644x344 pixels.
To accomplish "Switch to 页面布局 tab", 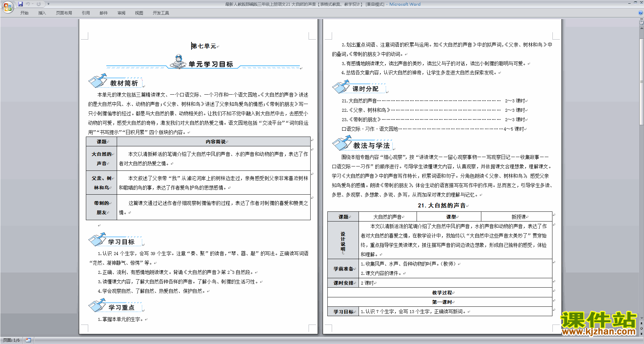I will pyautogui.click(x=64, y=13).
